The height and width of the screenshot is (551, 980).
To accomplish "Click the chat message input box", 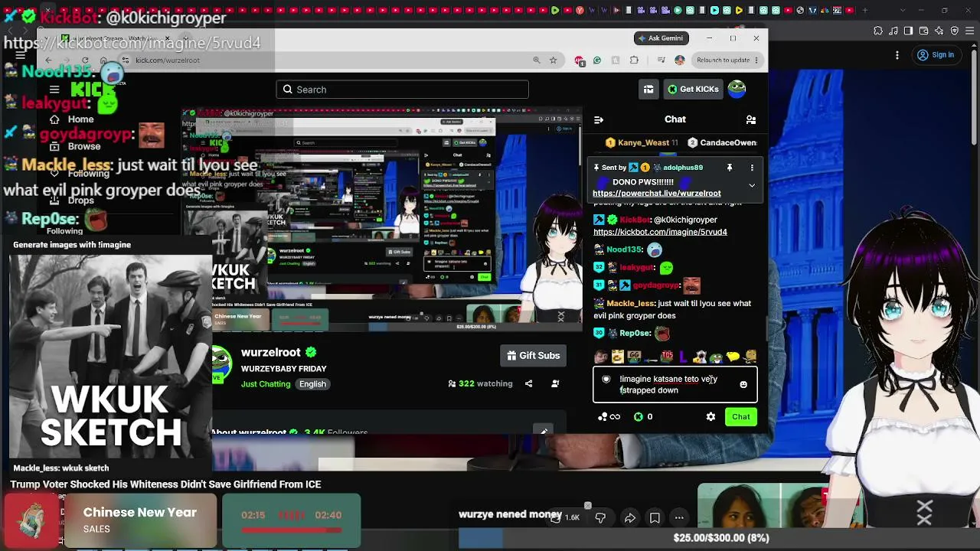I will tap(675, 384).
